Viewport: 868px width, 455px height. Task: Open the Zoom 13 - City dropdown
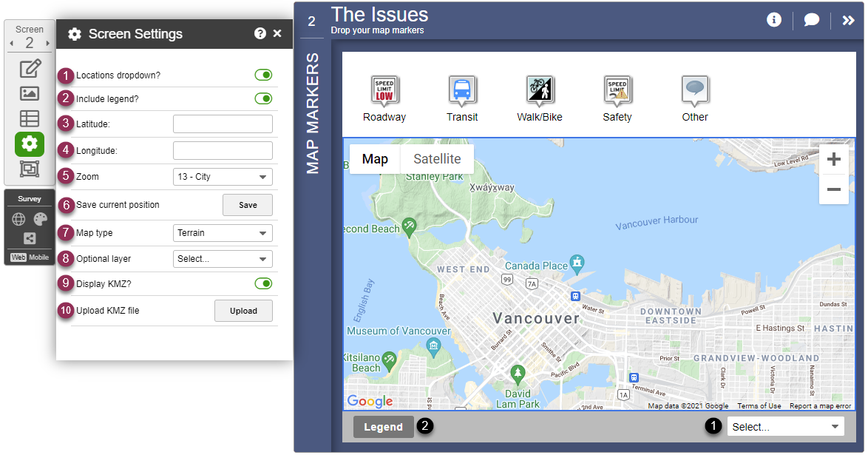[x=223, y=177]
